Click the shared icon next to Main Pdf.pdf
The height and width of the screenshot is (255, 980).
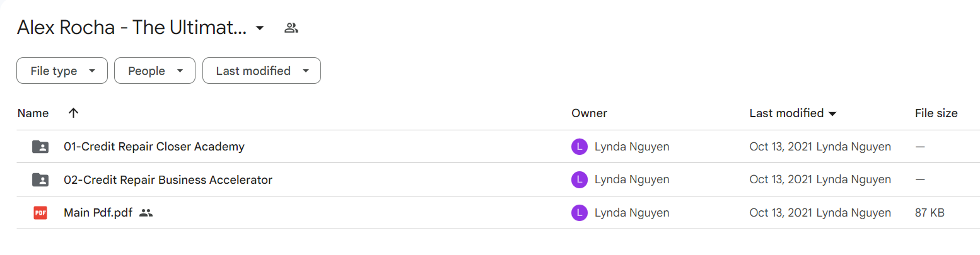(x=146, y=213)
